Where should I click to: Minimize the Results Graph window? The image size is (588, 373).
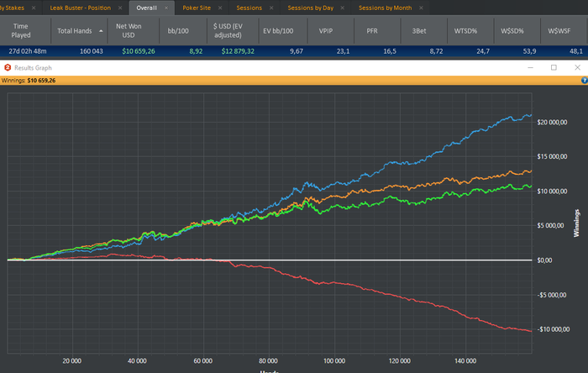click(x=530, y=67)
